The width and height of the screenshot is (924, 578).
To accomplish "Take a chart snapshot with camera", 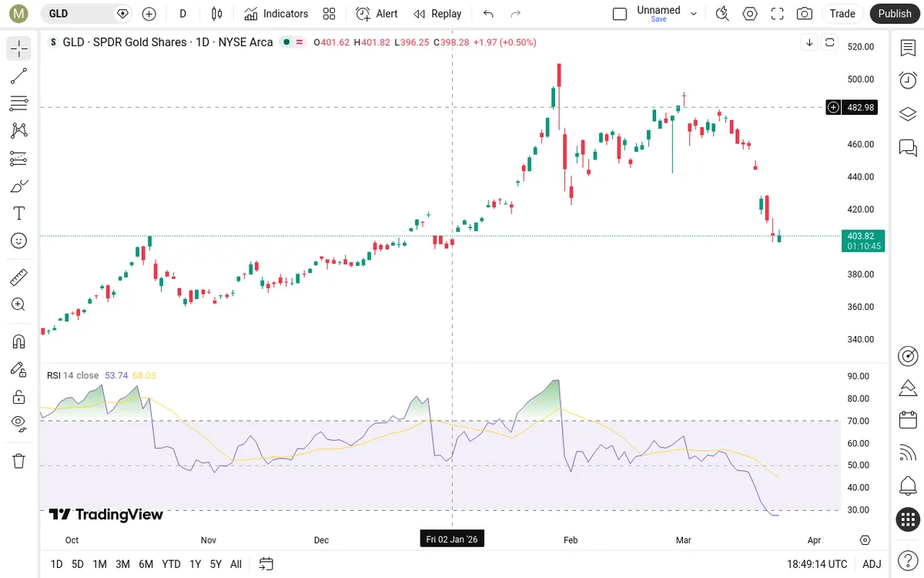I will (805, 14).
